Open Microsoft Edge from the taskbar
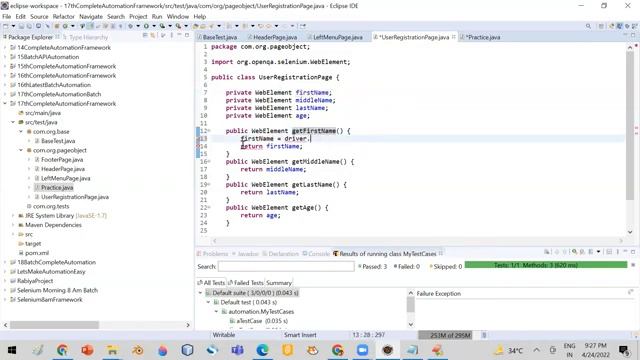 (x=262, y=350)
